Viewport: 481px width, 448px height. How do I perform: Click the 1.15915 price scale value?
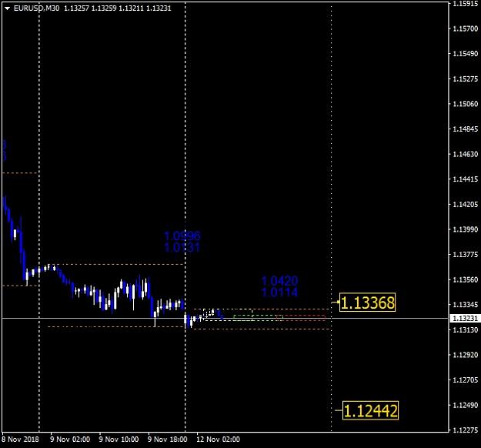(466, 4)
